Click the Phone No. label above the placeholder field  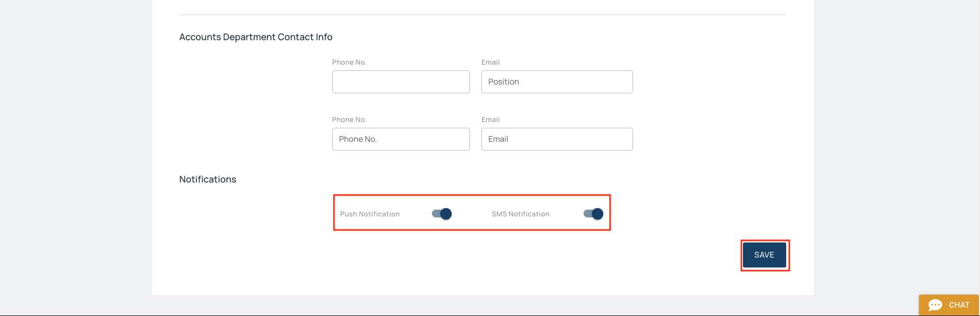point(349,120)
